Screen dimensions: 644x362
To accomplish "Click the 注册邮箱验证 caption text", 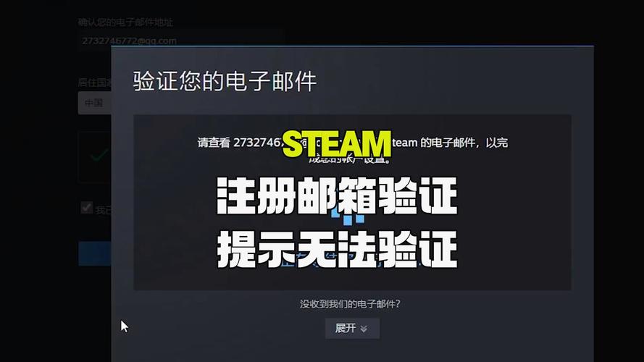I will 337,195.
